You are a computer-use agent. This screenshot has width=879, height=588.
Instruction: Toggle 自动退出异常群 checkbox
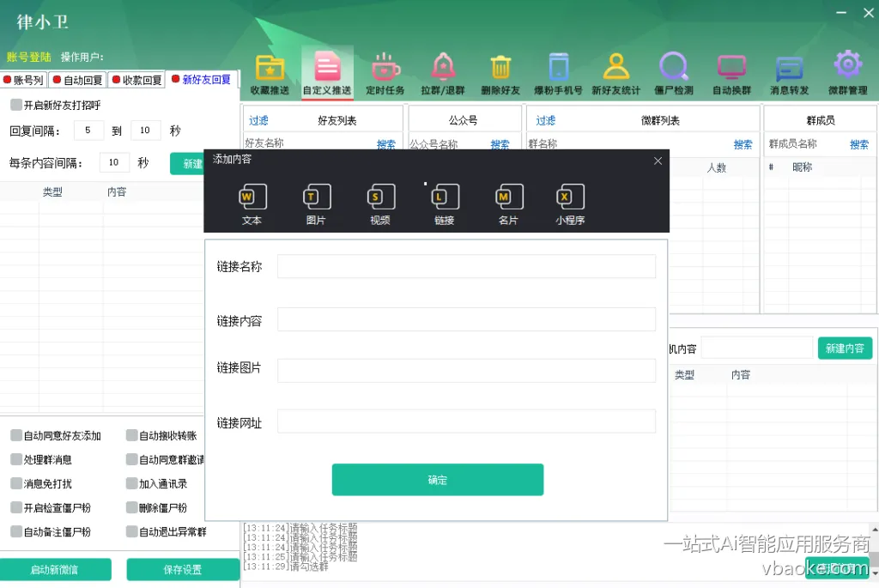[131, 532]
